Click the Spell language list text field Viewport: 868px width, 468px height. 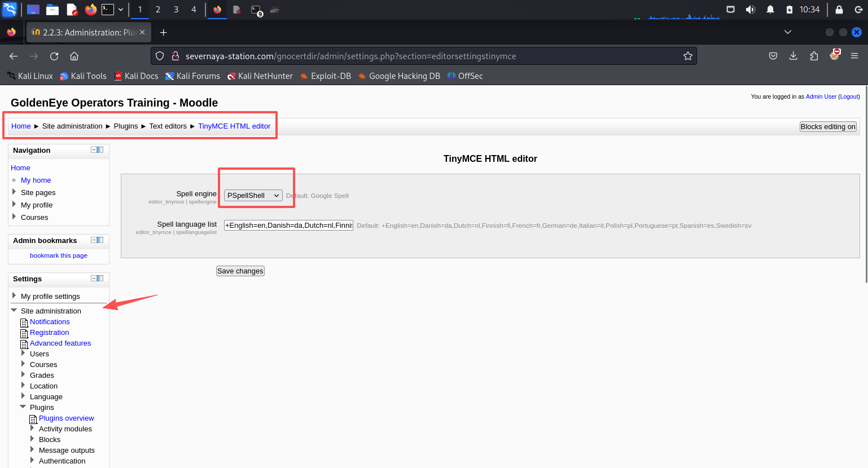click(x=288, y=226)
